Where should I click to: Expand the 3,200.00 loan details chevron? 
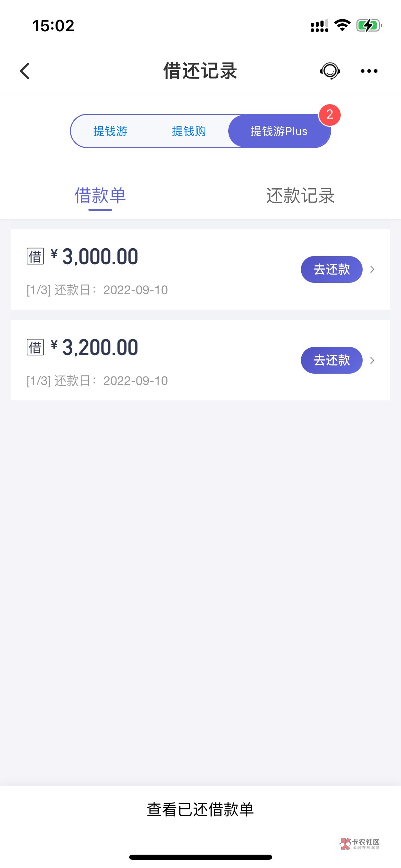[372, 360]
